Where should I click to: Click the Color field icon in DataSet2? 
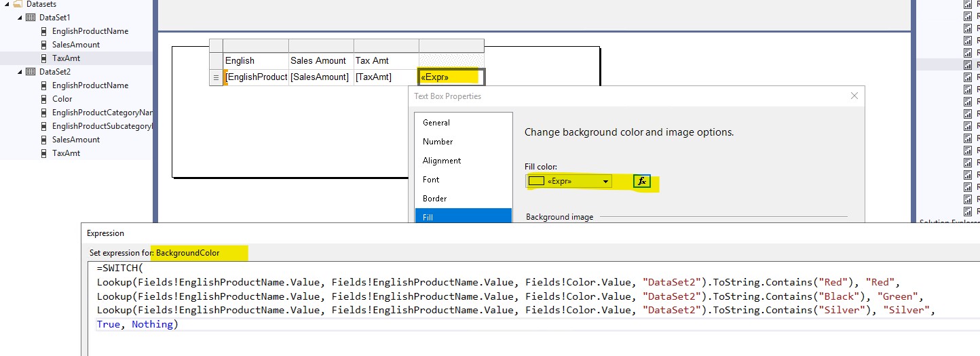pyautogui.click(x=44, y=99)
